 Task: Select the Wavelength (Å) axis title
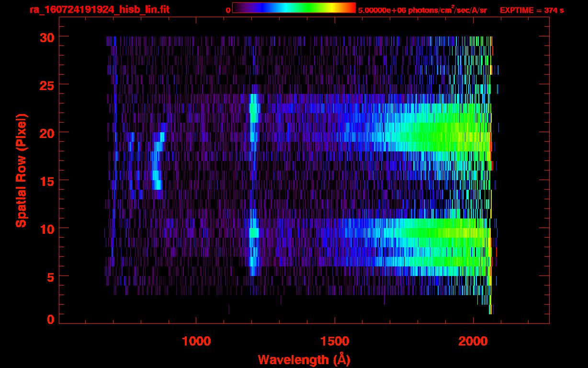304,359
